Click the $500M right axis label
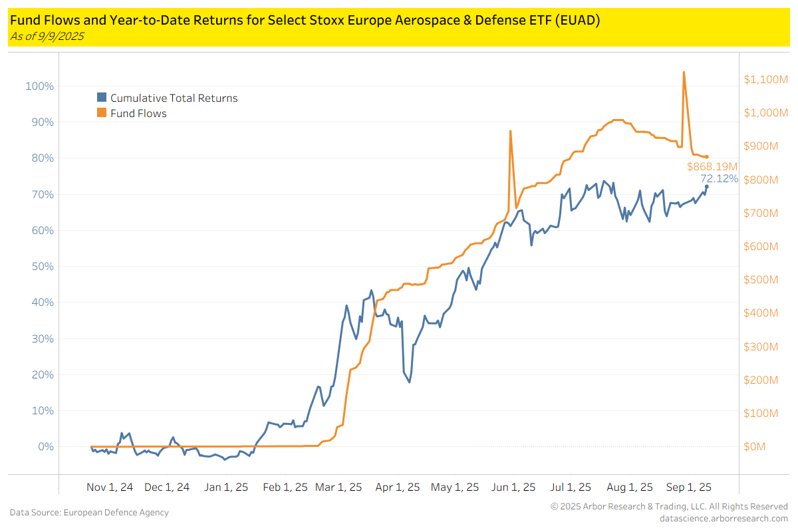This screenshot has width=798, height=532. click(x=761, y=280)
